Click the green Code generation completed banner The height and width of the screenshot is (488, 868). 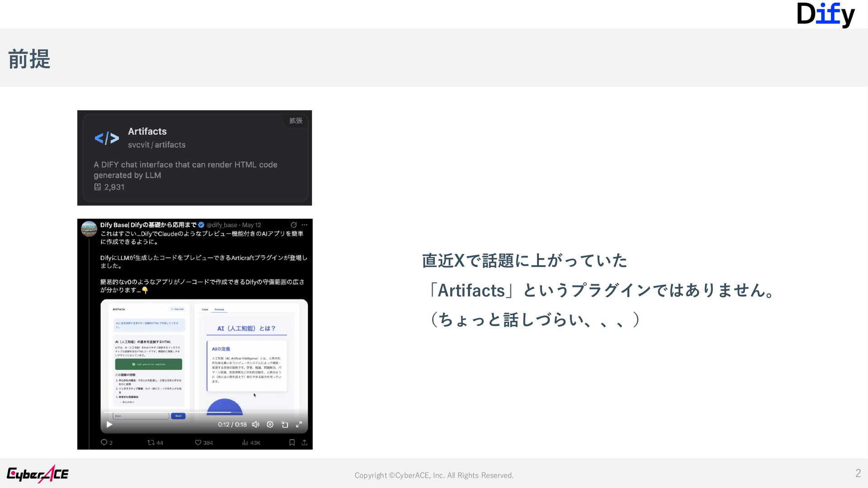(x=149, y=364)
